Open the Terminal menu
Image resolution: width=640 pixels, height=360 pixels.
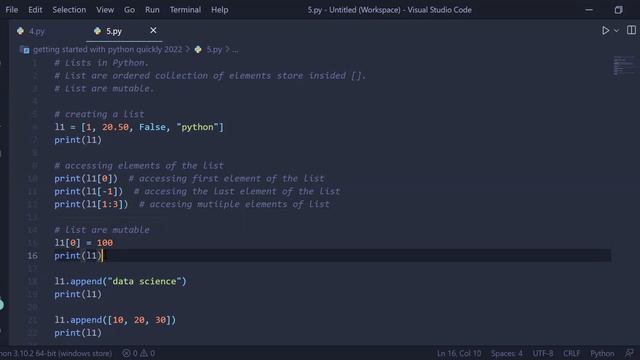click(x=185, y=9)
